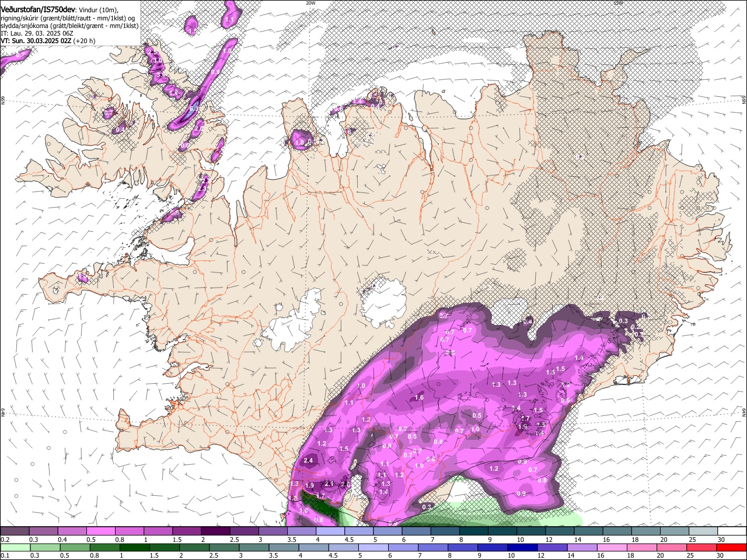Select the crimson 25 rain legend swatch
Image resolution: width=747 pixels, height=560 pixels.
coord(702,547)
